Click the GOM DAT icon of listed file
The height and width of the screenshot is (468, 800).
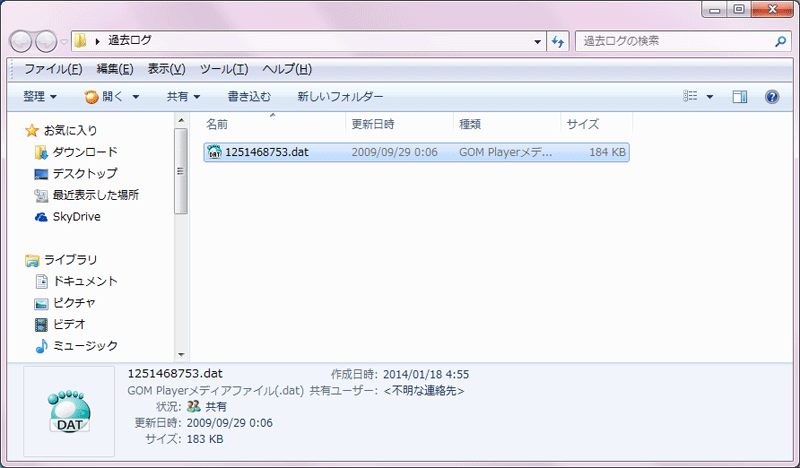click(x=214, y=152)
